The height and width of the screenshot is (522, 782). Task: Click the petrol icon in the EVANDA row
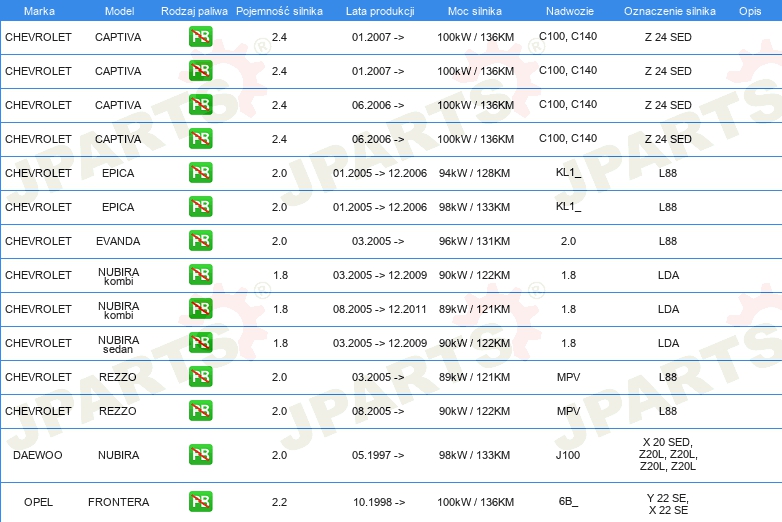[200, 240]
